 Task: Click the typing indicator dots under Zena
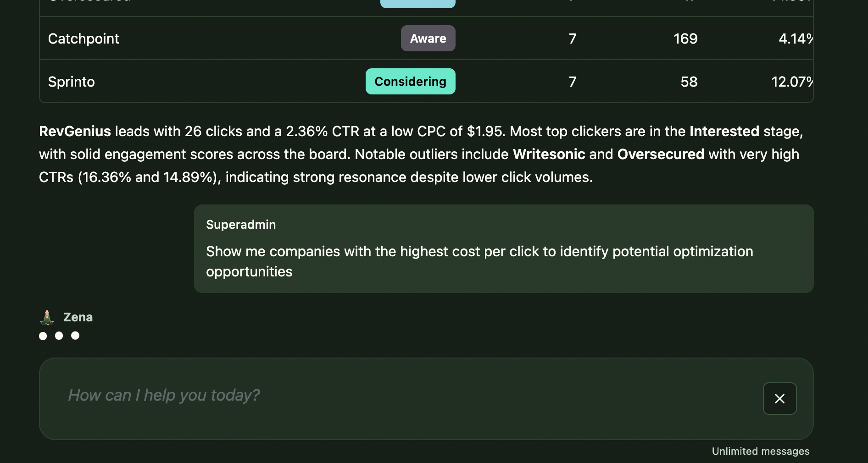[59, 336]
